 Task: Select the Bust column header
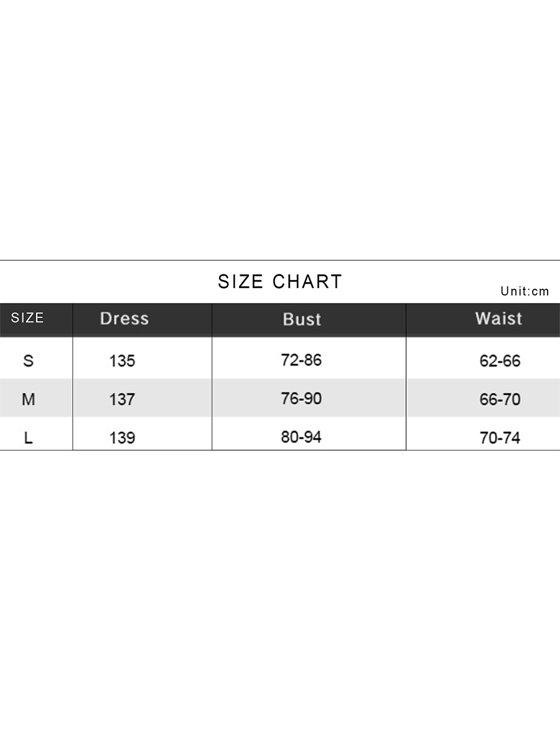coord(302,319)
